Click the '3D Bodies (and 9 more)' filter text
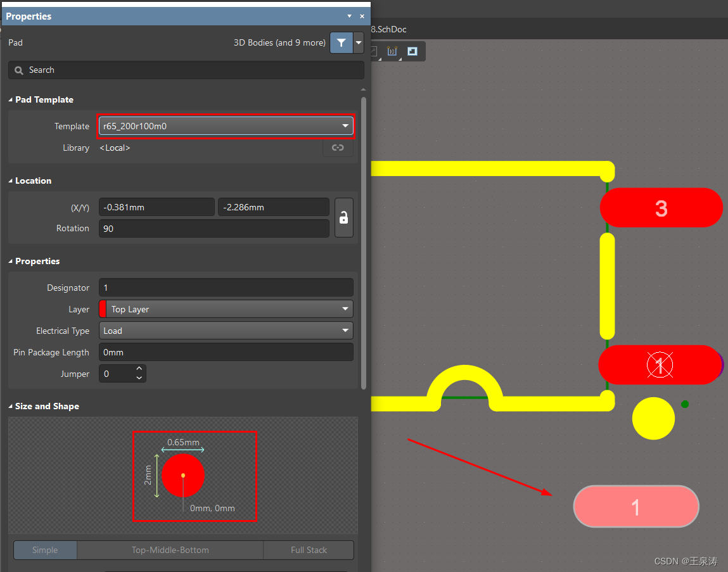Image resolution: width=728 pixels, height=572 pixels. click(279, 42)
